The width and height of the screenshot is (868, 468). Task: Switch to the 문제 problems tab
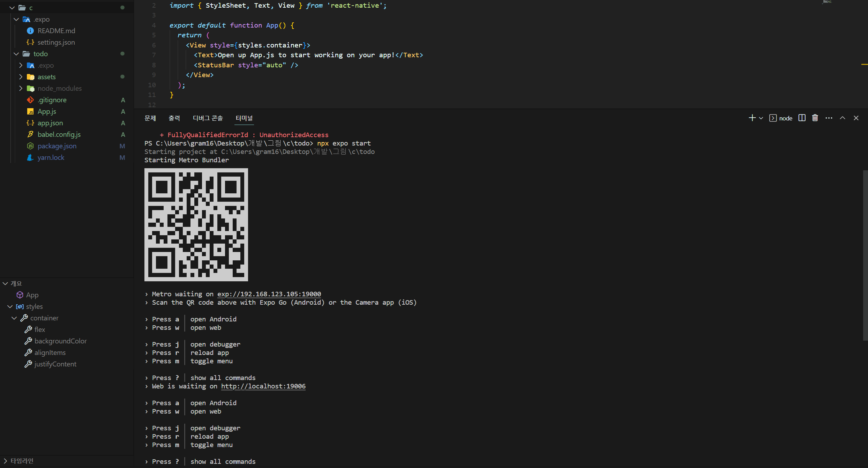150,118
